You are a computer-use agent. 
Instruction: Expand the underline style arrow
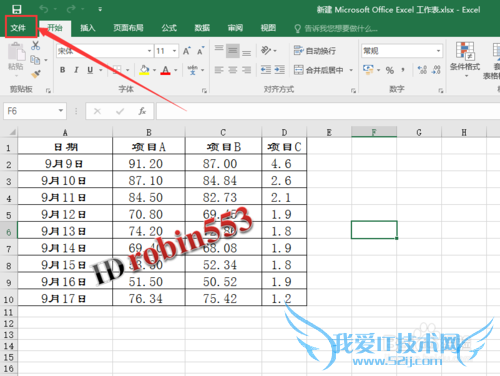click(x=100, y=70)
